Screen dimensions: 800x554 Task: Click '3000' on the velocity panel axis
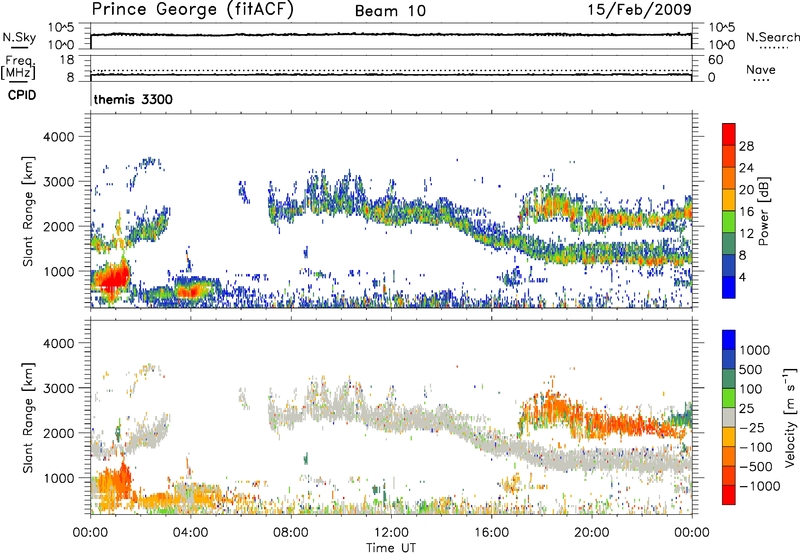point(59,388)
